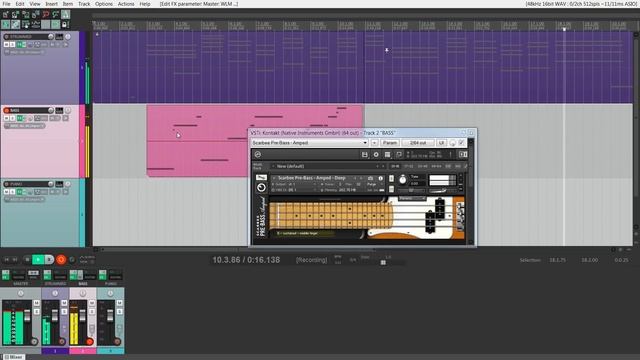This screenshot has width=640, height=360.
Task: Click the purple MIDI item on first track
Action: tap(363, 67)
